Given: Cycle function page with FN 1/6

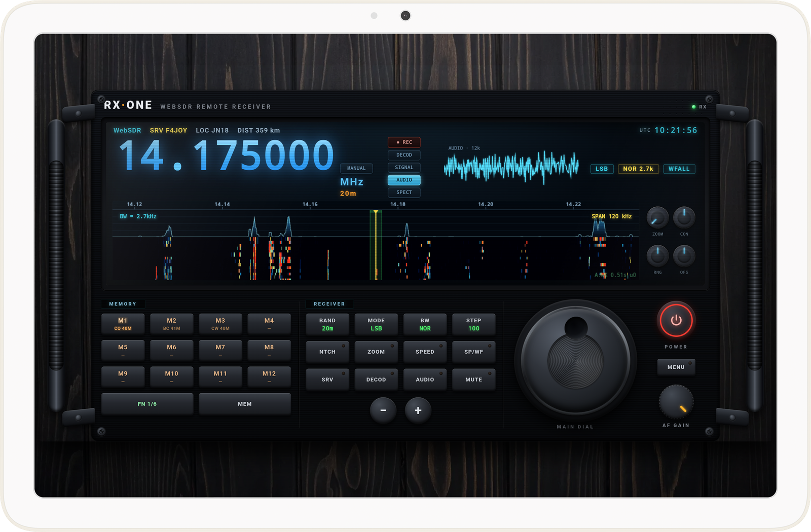Looking at the screenshot, I should coord(147,404).
